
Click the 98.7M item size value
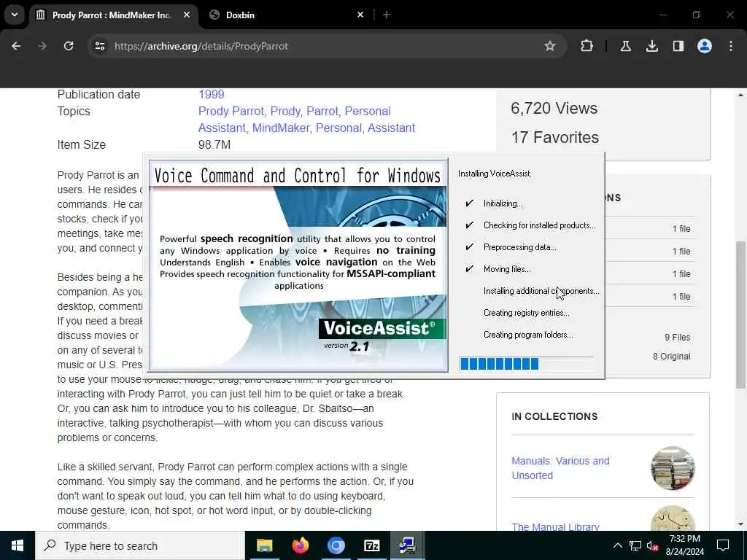[214, 145]
